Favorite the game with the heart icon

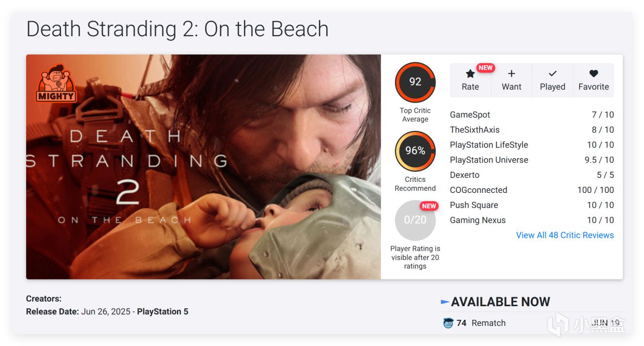click(594, 74)
